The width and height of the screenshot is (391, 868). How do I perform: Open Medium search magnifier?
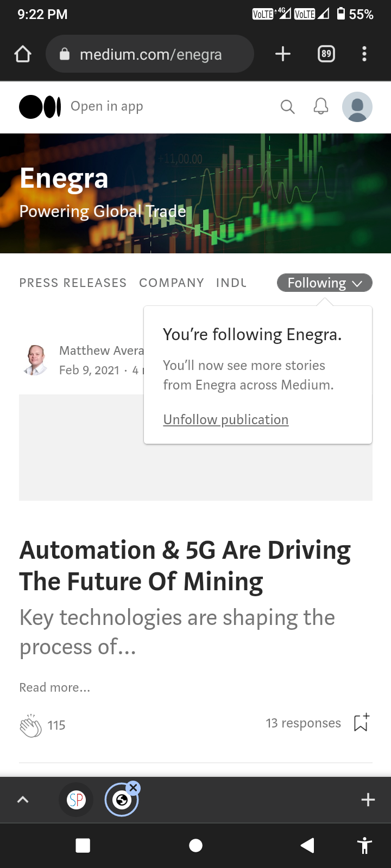(287, 107)
